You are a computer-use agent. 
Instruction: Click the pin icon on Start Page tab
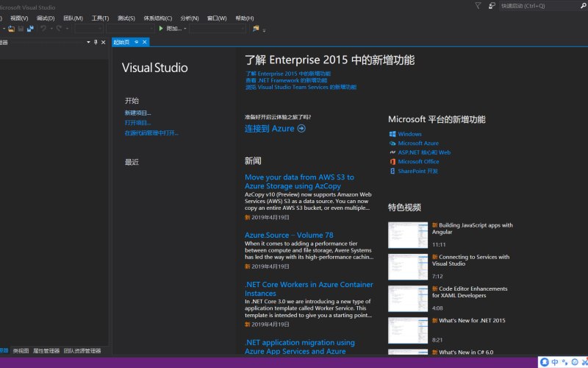coord(137,42)
